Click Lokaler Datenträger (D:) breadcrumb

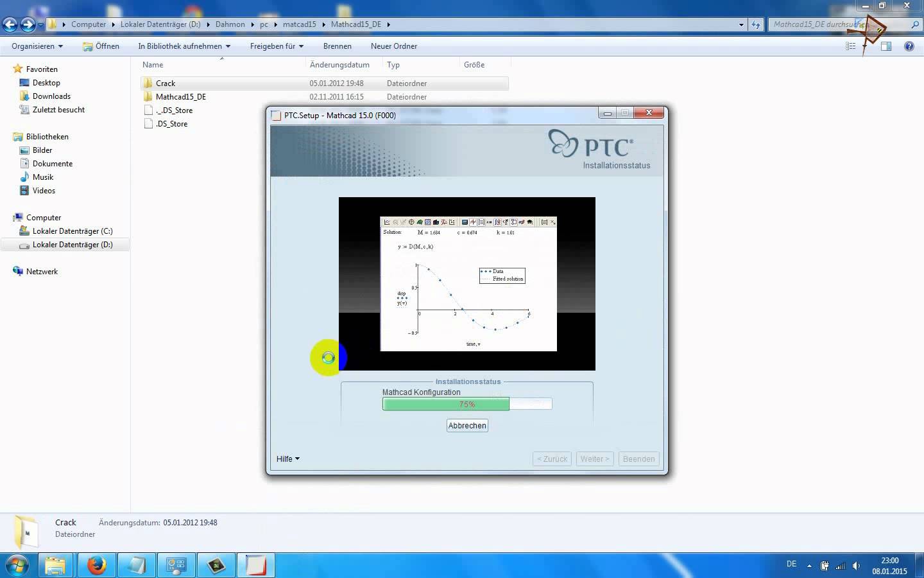tap(160, 24)
